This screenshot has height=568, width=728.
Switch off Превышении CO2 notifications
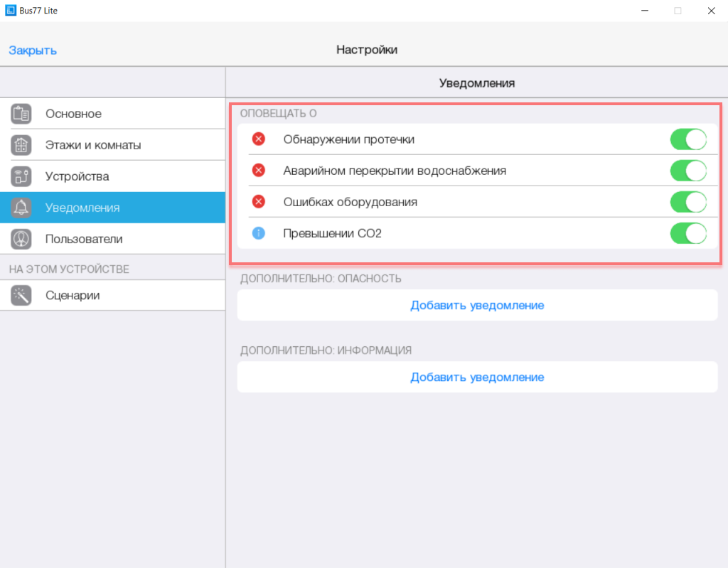point(687,233)
